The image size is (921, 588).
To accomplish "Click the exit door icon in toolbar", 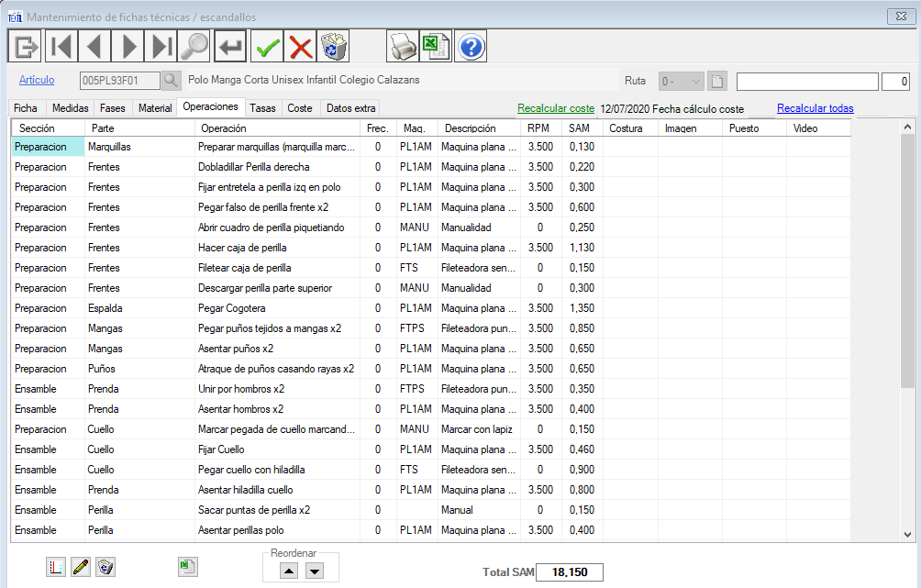I will (x=26, y=45).
